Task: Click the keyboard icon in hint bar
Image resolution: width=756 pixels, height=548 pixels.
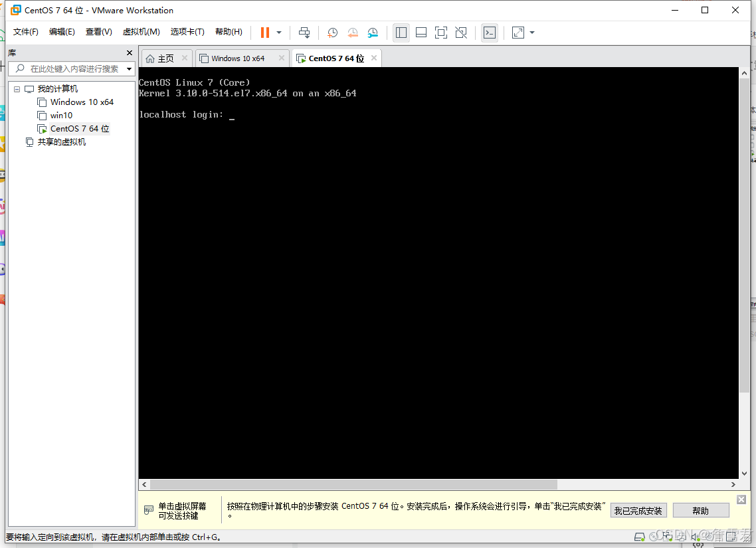Action: tap(149, 510)
